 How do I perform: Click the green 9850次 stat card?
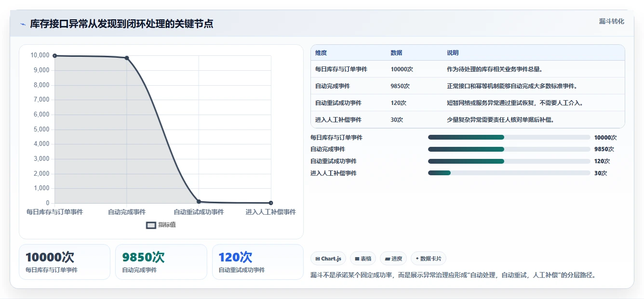click(161, 262)
